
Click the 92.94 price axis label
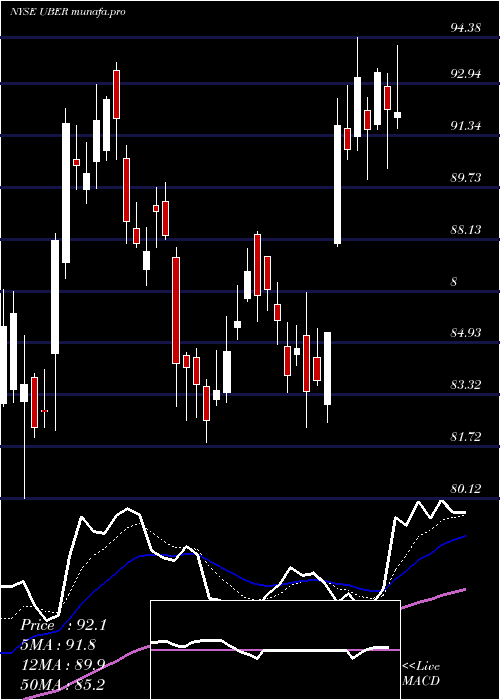(x=466, y=74)
